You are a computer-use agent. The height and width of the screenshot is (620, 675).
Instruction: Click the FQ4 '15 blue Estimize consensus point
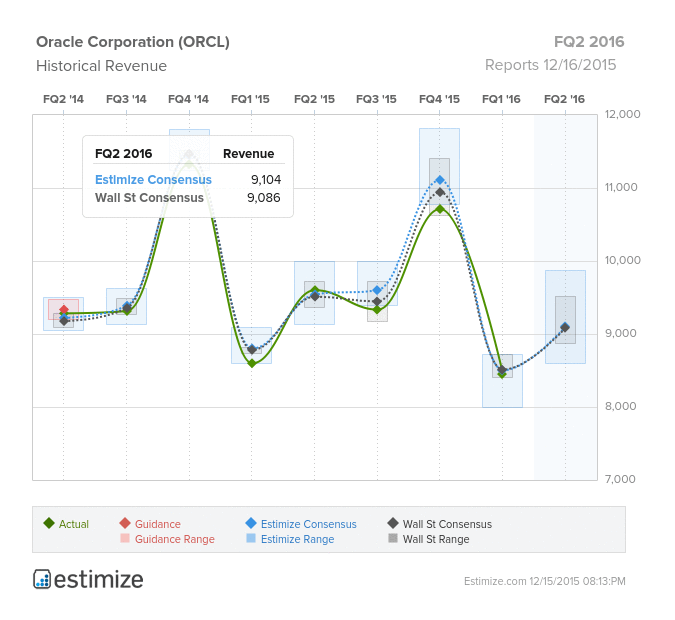[x=440, y=180]
